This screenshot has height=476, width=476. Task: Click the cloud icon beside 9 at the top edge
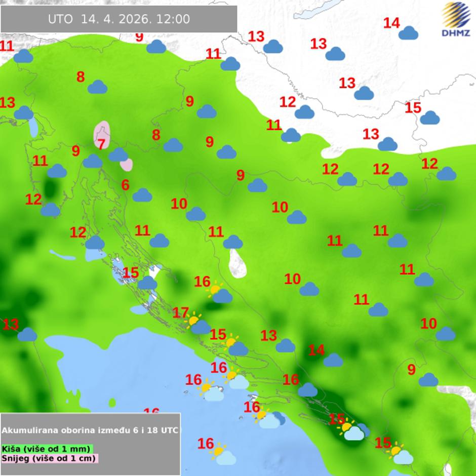(x=156, y=47)
